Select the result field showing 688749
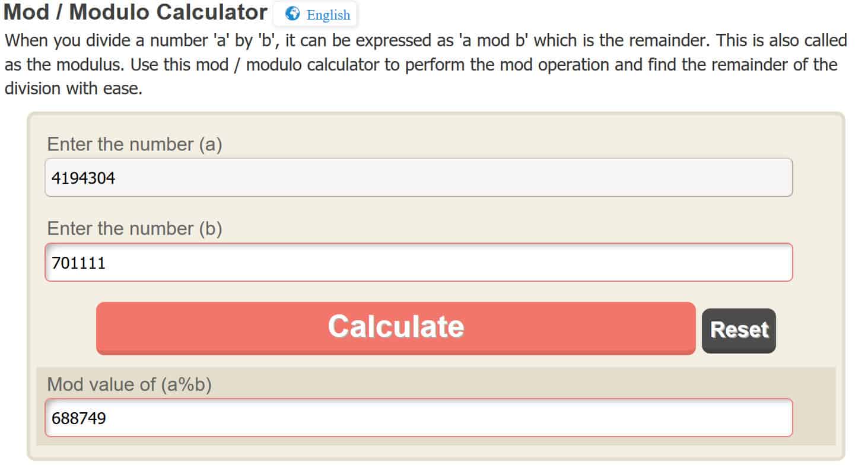The height and width of the screenshot is (468, 868). point(419,418)
